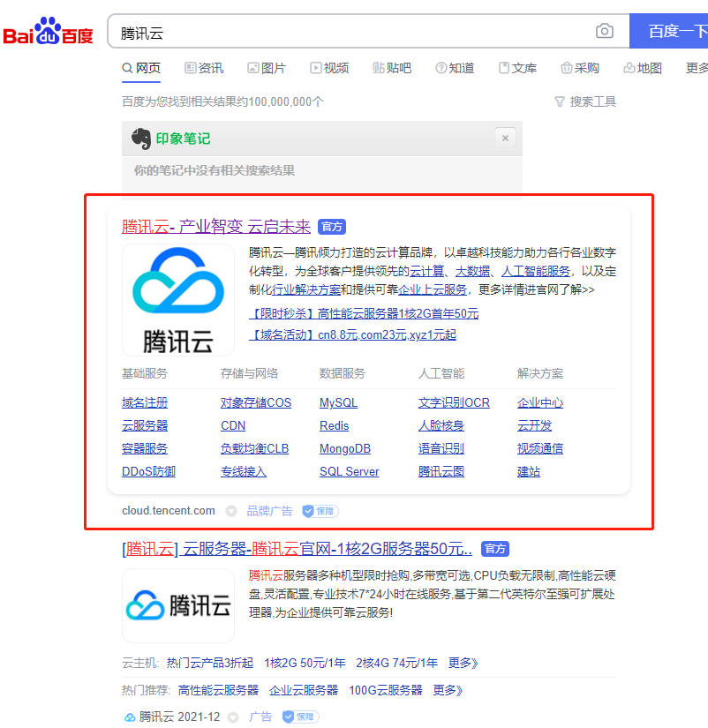708x728 pixels.
Task: Click 保障 shield badge beside 品牌广告
Action: (320, 511)
